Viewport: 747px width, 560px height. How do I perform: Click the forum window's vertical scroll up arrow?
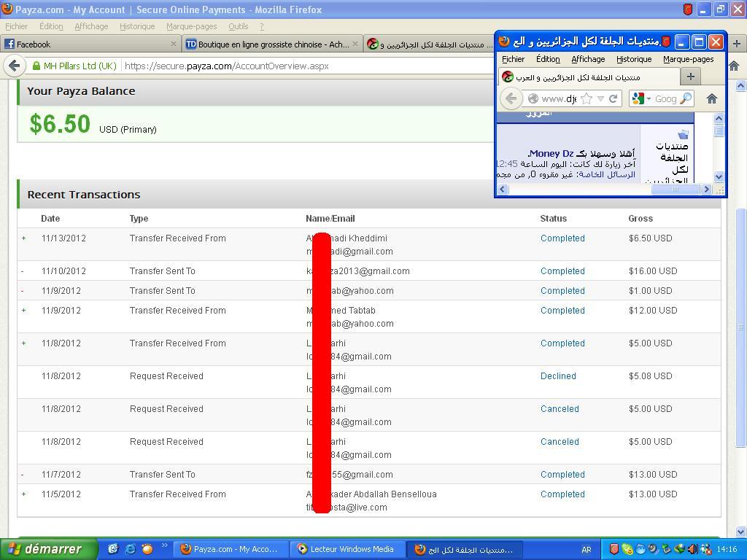(x=719, y=118)
